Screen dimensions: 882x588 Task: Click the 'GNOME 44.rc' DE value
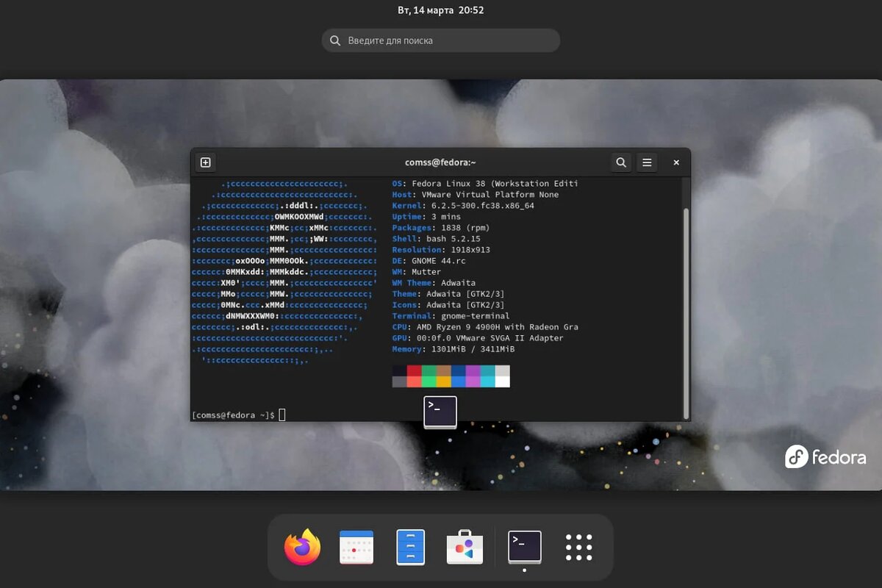439,261
